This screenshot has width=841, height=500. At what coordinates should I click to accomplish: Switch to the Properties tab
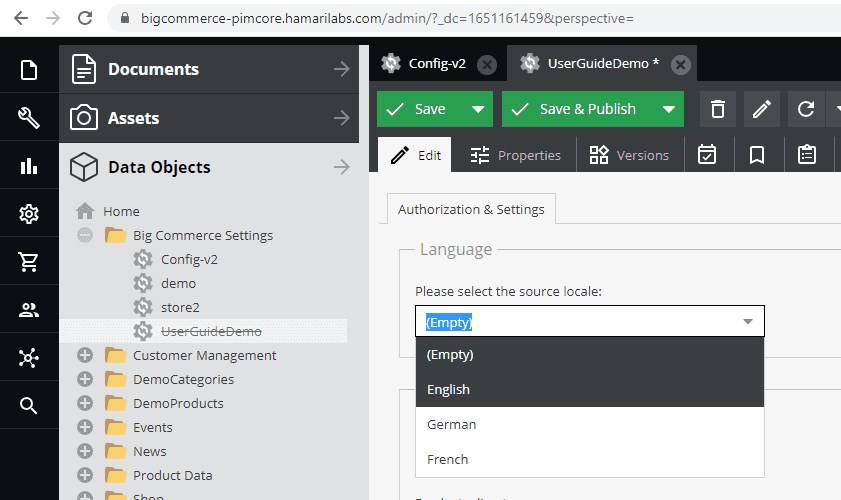click(515, 155)
